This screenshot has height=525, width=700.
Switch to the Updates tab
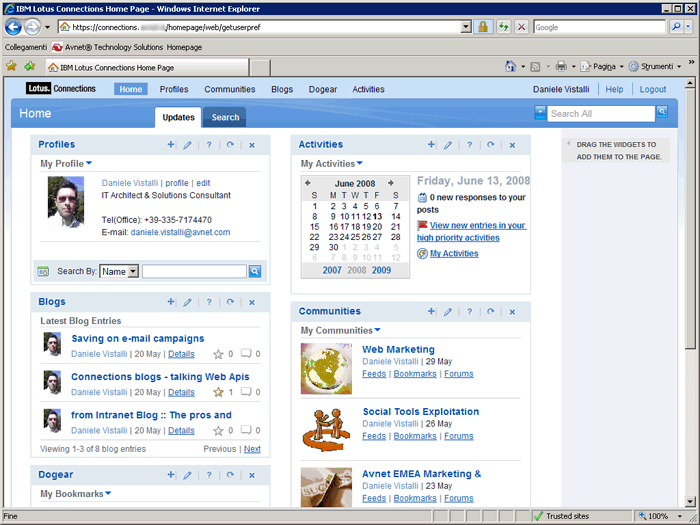179,117
